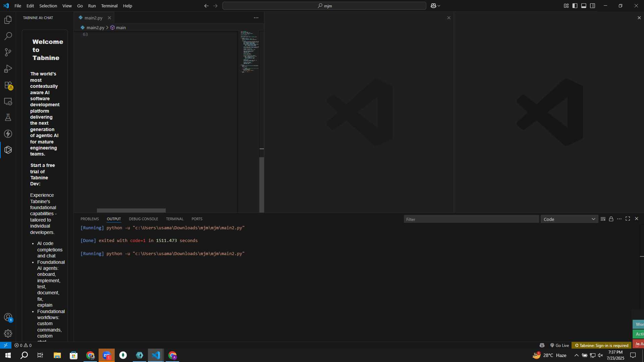The width and height of the screenshot is (644, 362).
Task: Open the Search view in activity bar
Action: 8,36
